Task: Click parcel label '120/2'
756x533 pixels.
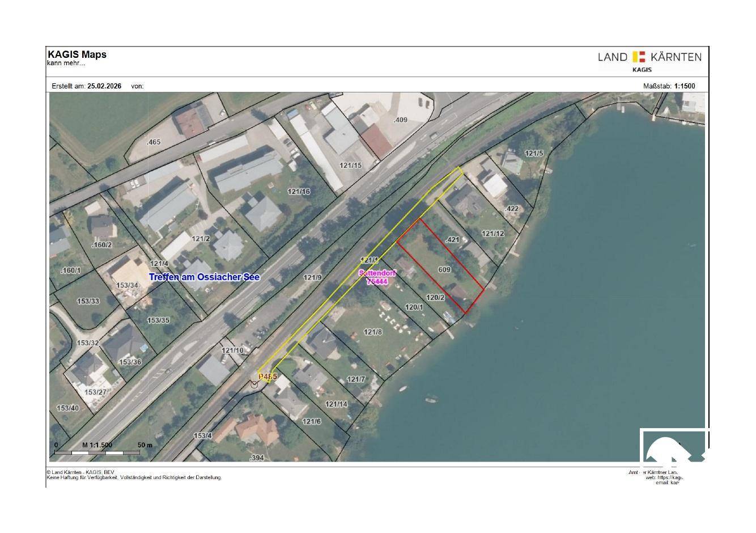Action: pos(435,297)
